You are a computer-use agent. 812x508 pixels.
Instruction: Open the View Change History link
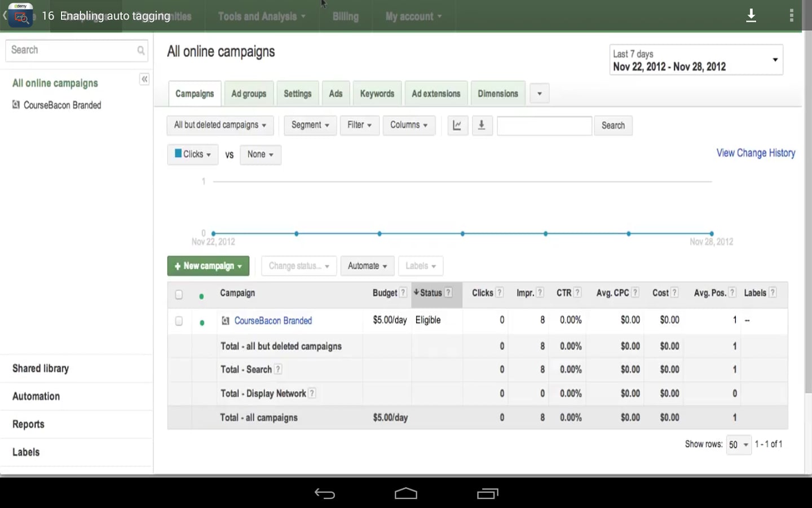click(x=756, y=153)
